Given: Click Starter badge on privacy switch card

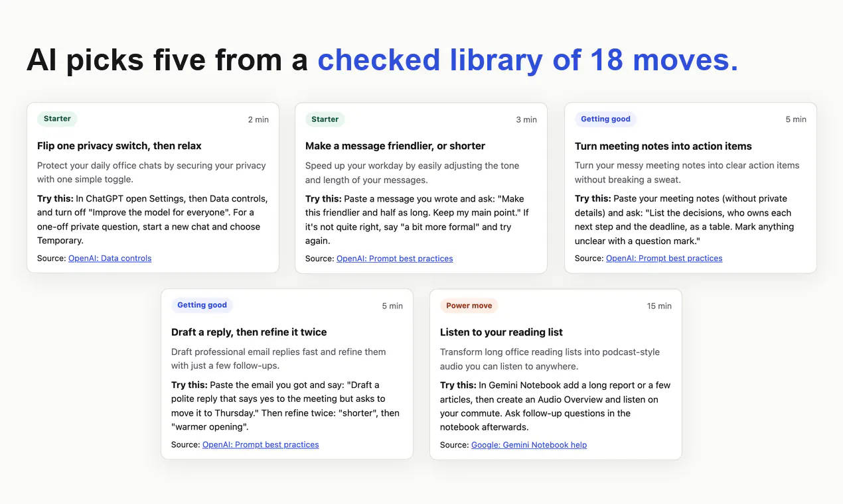Looking at the screenshot, I should click(x=57, y=119).
